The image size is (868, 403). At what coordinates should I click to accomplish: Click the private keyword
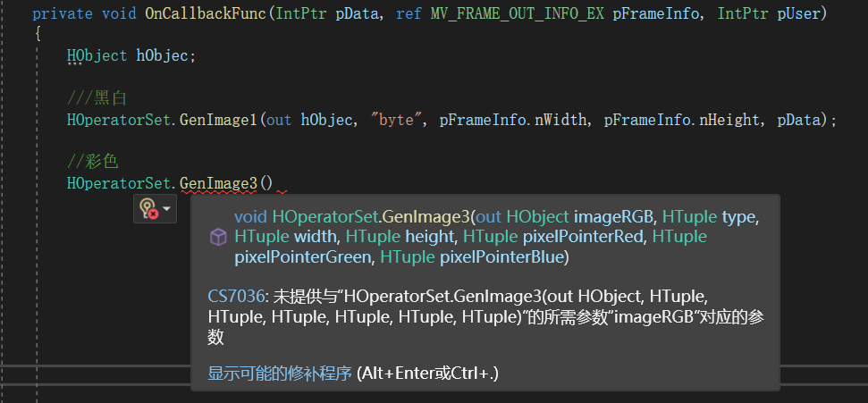tap(62, 15)
